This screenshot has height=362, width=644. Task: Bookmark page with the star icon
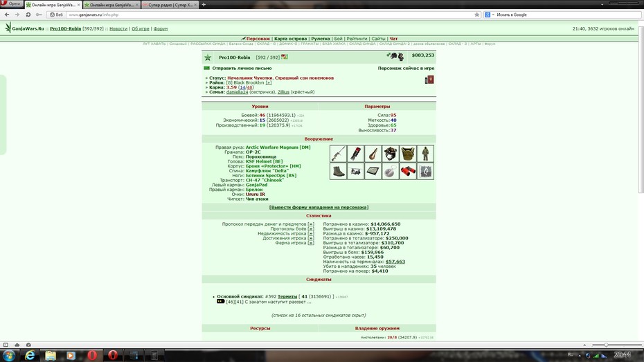[x=477, y=15]
